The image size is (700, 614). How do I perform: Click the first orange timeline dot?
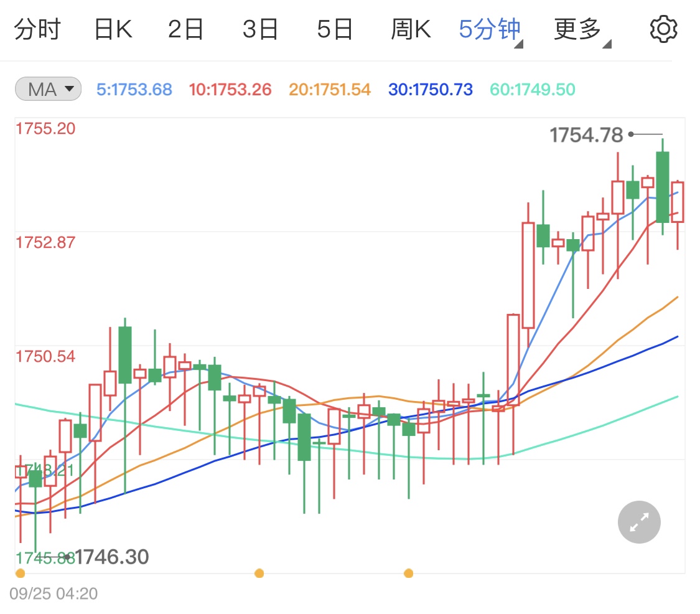coord(20,574)
